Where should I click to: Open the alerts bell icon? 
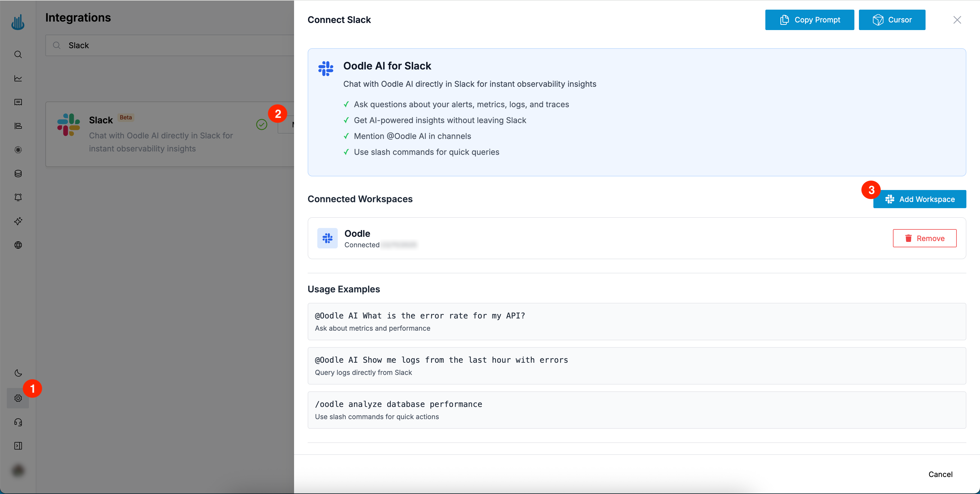[18, 197]
